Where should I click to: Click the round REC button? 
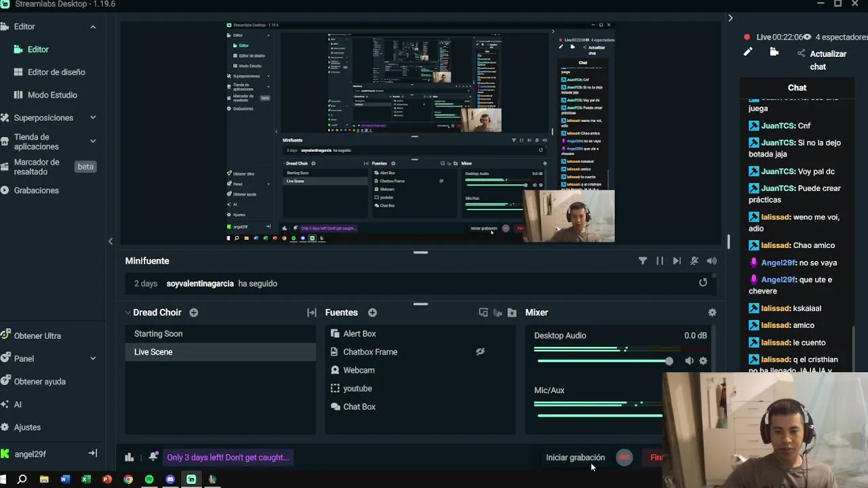pos(625,457)
